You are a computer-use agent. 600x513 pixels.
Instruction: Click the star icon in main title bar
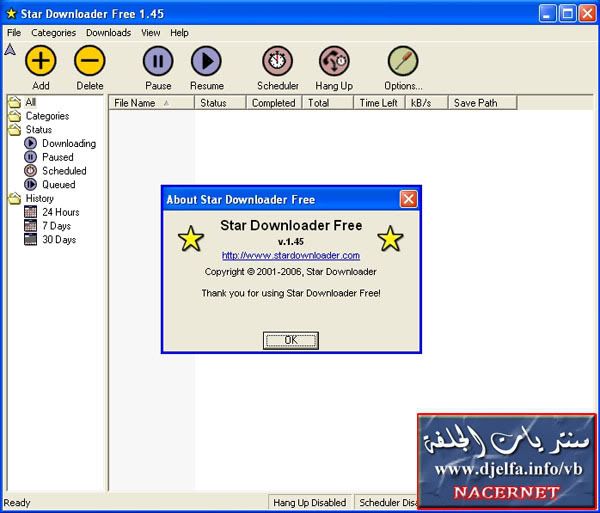pos(11,14)
